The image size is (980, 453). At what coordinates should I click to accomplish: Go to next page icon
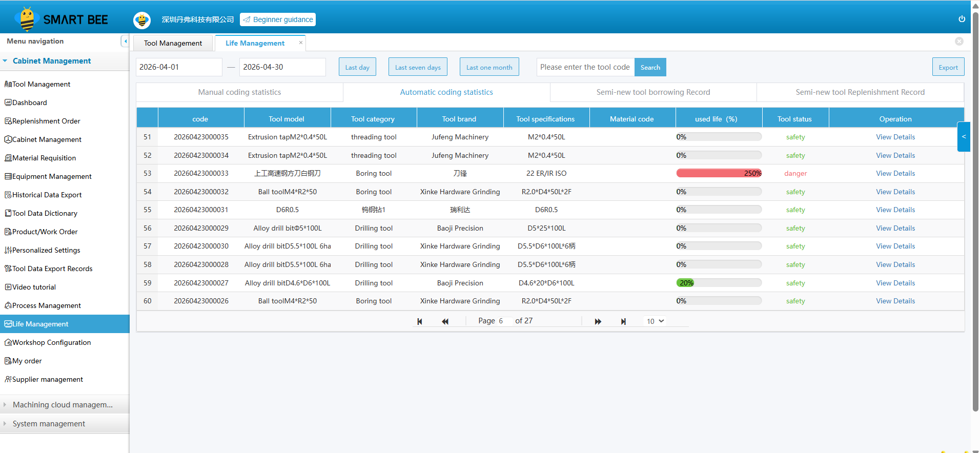[598, 321]
